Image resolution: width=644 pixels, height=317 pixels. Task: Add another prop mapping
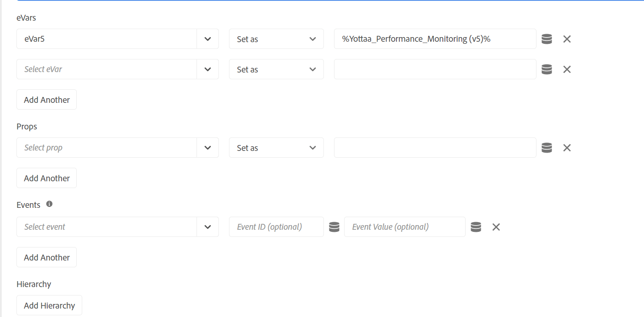(46, 178)
